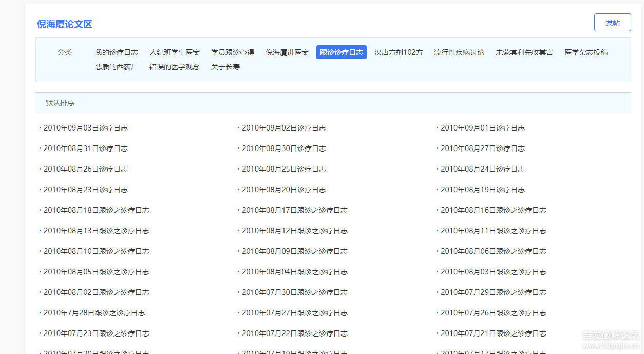Click the 发帖 button
This screenshot has width=644, height=354.
coord(612,23)
